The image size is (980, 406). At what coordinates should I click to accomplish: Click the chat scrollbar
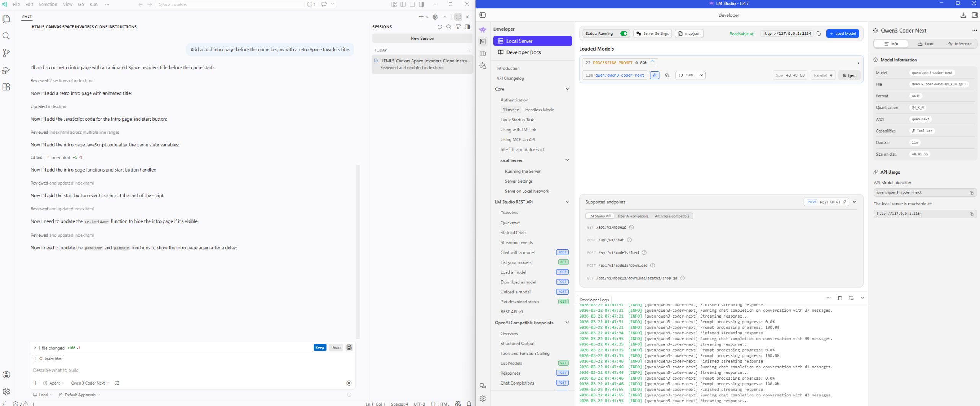coord(358,252)
